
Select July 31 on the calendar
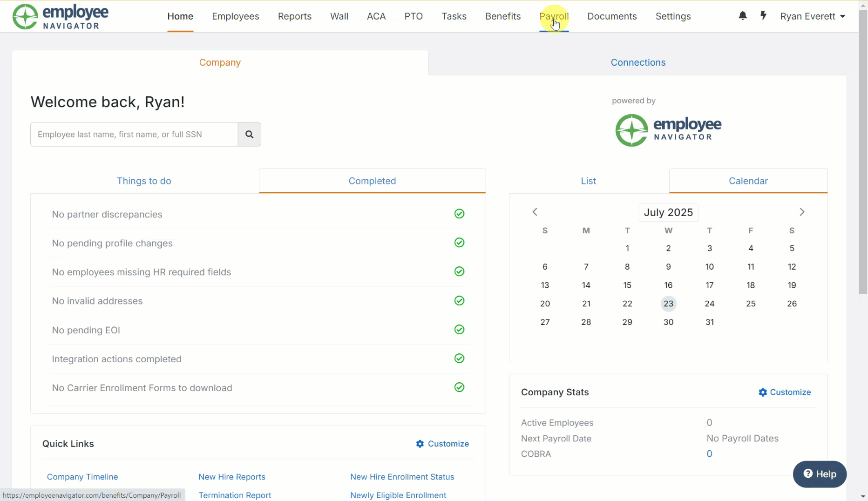tap(710, 322)
